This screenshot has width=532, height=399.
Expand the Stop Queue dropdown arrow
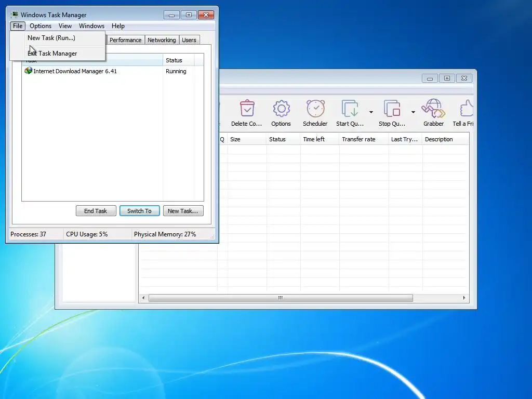click(413, 112)
